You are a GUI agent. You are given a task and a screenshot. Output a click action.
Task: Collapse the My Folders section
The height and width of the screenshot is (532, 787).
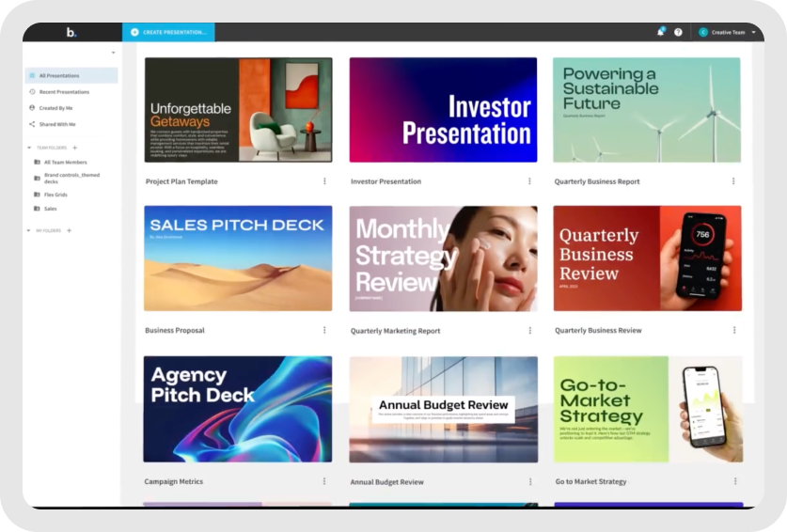click(28, 230)
